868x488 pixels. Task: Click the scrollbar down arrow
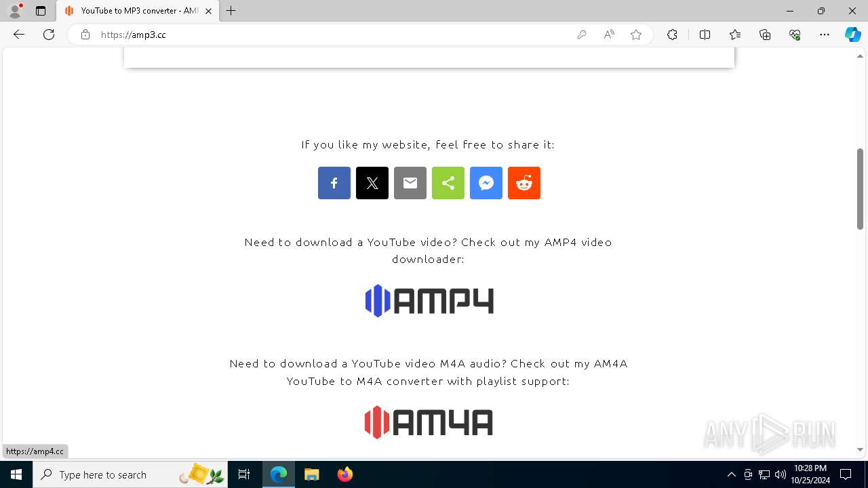(x=860, y=449)
